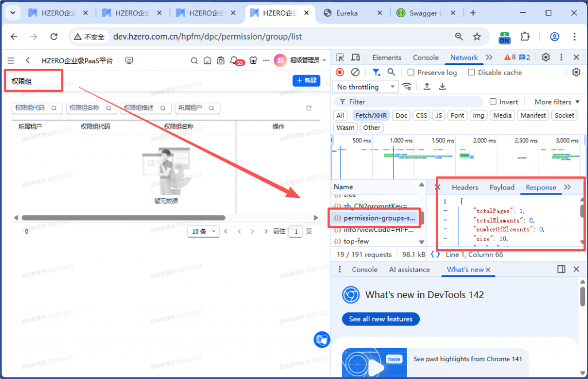This screenshot has width=588, height=379.
Task: Switch to the Headers tab
Action: click(465, 187)
